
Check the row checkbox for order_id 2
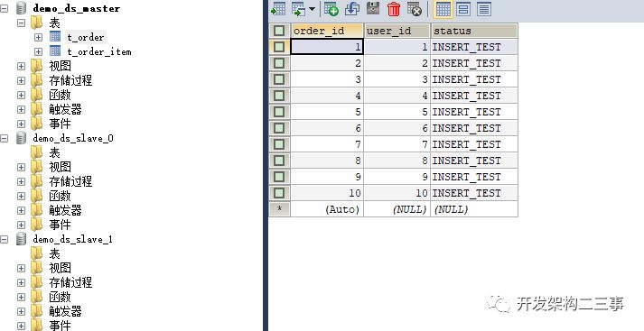[x=279, y=63]
